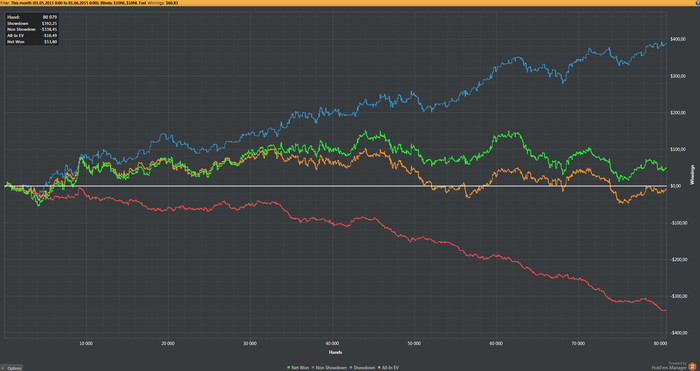Screen dimensions: 700x371
Task: Open the Options button label
Action: tap(14, 368)
